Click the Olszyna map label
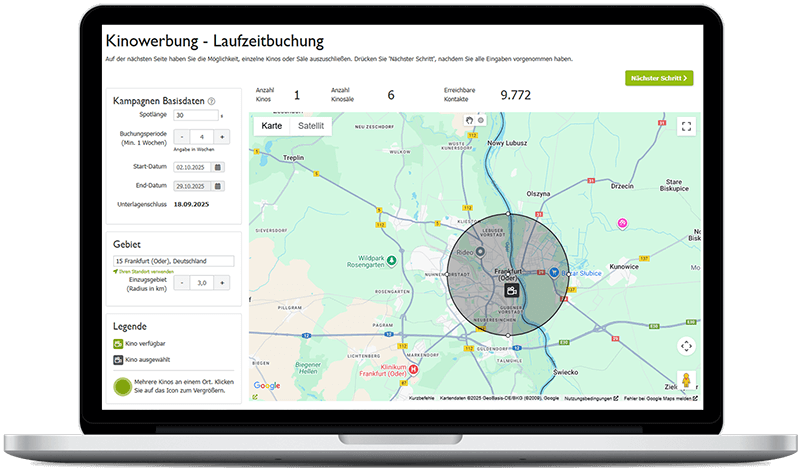The width and height of the screenshot is (800, 468). [538, 193]
